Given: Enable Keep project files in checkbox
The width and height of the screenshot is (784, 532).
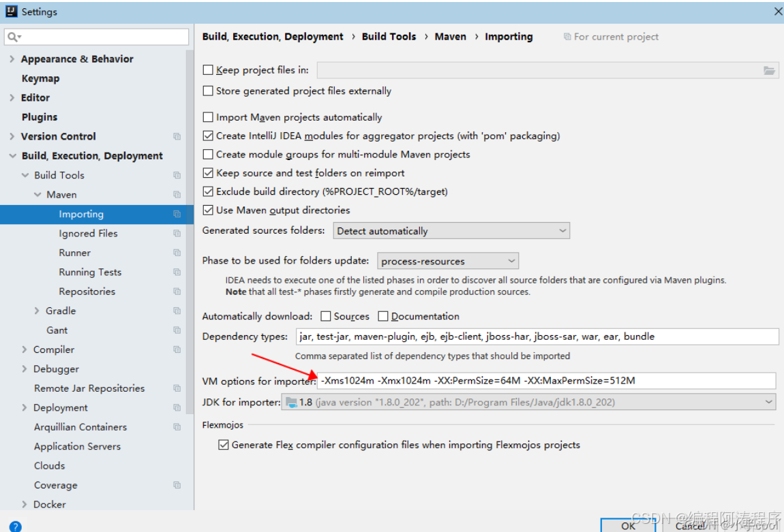Looking at the screenshot, I should [x=208, y=70].
